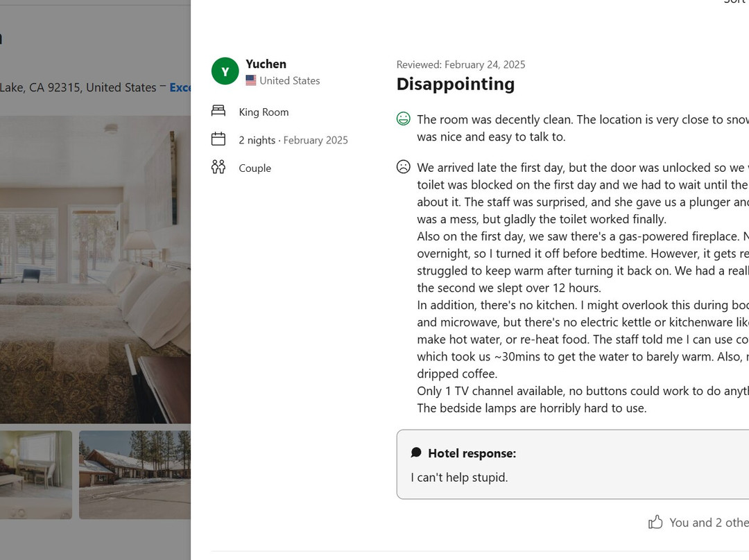Open the desk and window room thumbnail
Image resolution: width=749 pixels, height=560 pixels.
pyautogui.click(x=36, y=475)
